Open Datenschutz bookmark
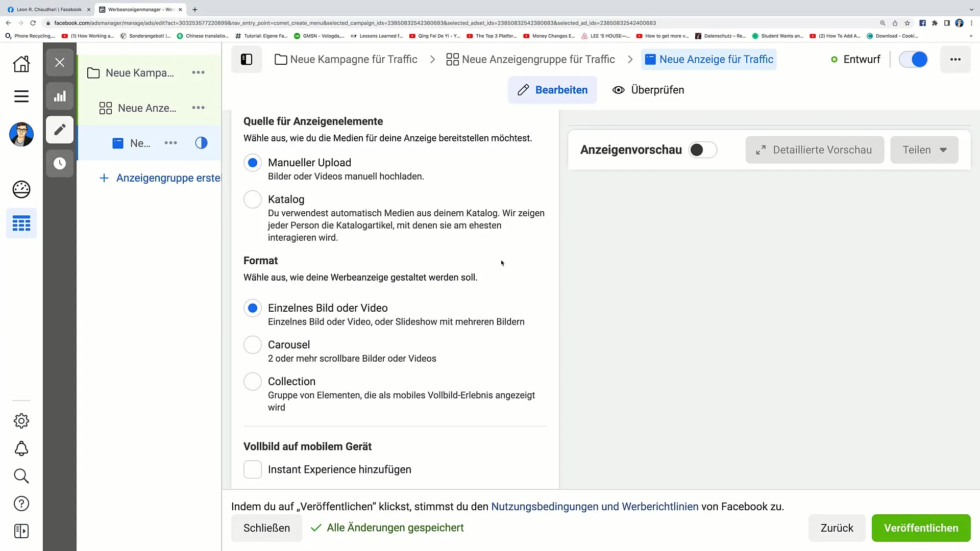Viewport: 980px width, 551px height. (x=720, y=36)
